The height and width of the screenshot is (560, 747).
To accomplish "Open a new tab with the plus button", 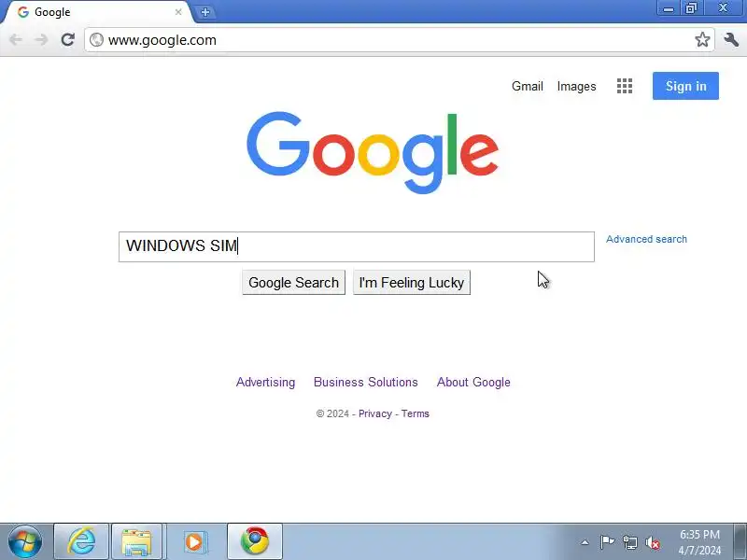I will click(205, 12).
